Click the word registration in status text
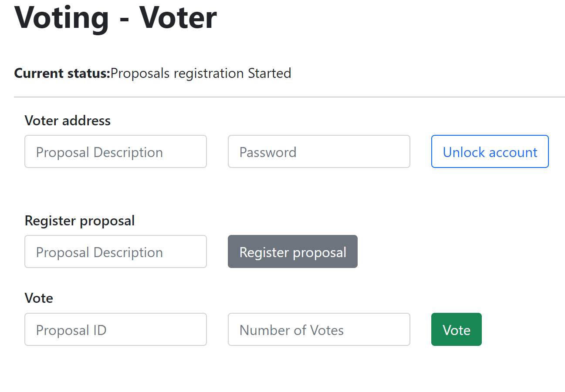Viewport: 565px width, 392px height. click(208, 73)
